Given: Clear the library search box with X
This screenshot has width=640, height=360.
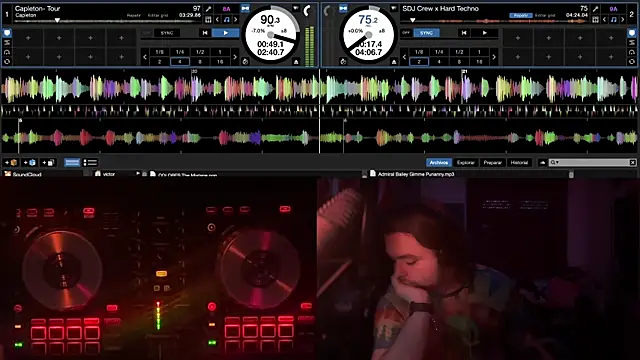Looking at the screenshot, I should pos(632,162).
